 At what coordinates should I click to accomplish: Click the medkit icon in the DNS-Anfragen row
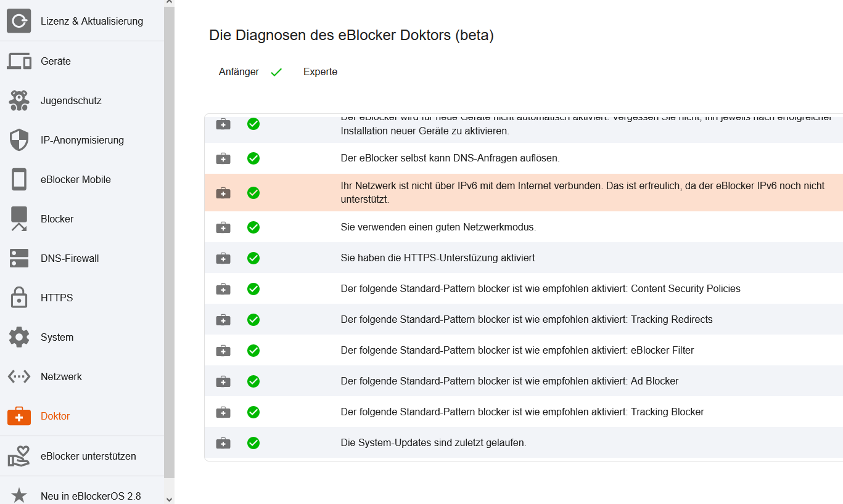pyautogui.click(x=223, y=158)
